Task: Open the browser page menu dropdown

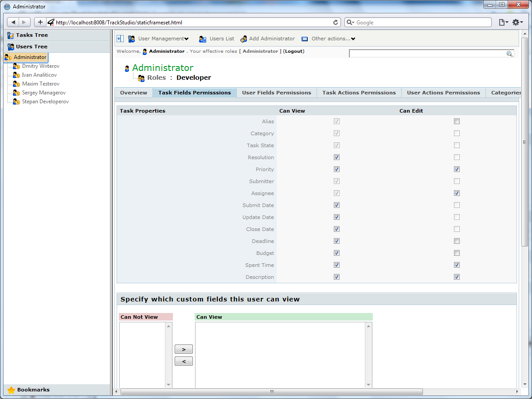Action: coord(503,22)
